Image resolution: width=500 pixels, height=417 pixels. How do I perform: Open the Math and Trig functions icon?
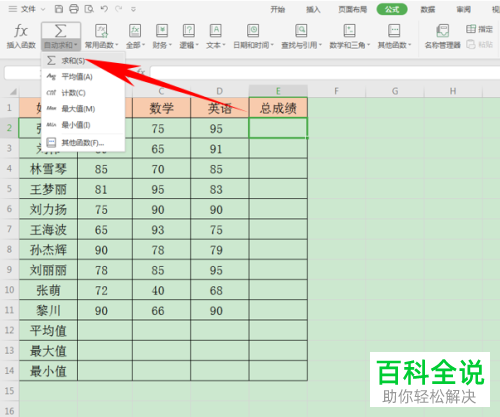click(x=349, y=31)
